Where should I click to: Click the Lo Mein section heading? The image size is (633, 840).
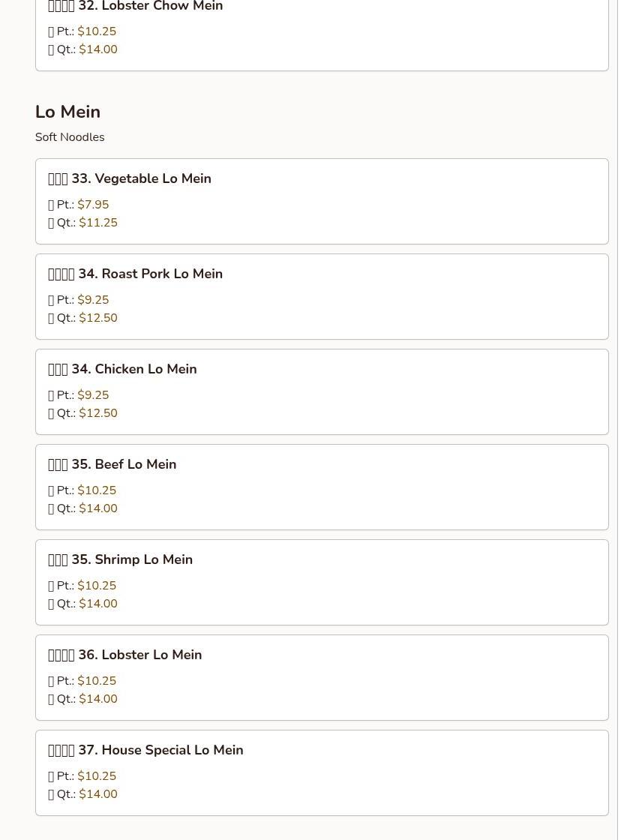point(67,112)
